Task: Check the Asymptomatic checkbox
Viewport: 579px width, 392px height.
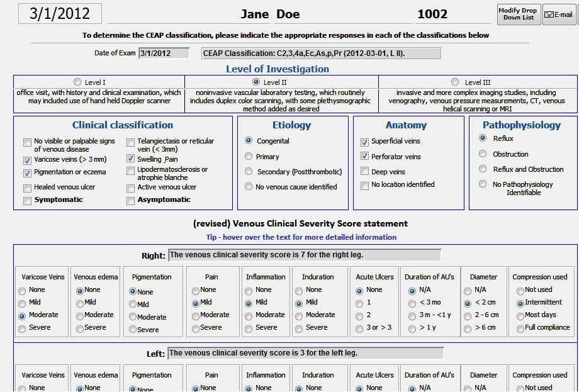Action: tap(130, 201)
